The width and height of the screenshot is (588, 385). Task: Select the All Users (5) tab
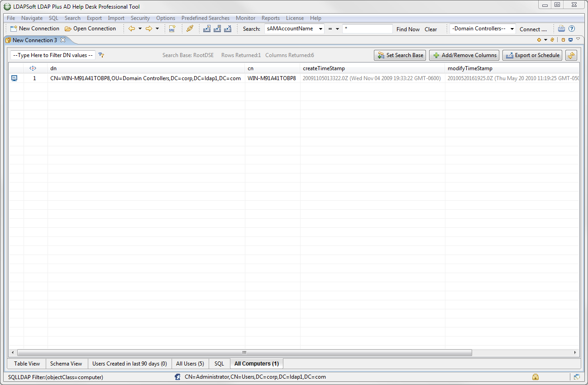click(x=190, y=364)
